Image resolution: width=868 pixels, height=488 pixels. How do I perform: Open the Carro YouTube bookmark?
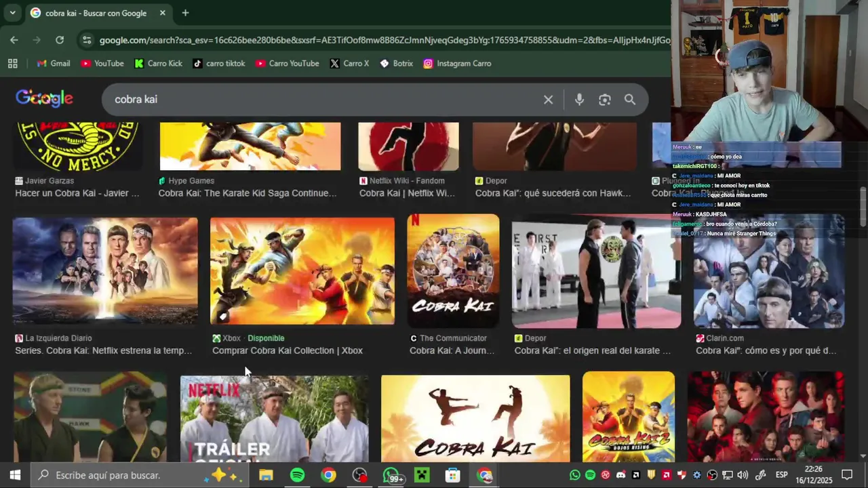(288, 64)
